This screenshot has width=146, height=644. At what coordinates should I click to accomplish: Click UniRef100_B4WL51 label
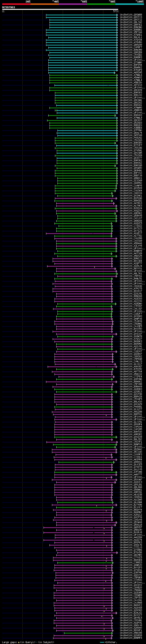pyautogui.click(x=131, y=278)
